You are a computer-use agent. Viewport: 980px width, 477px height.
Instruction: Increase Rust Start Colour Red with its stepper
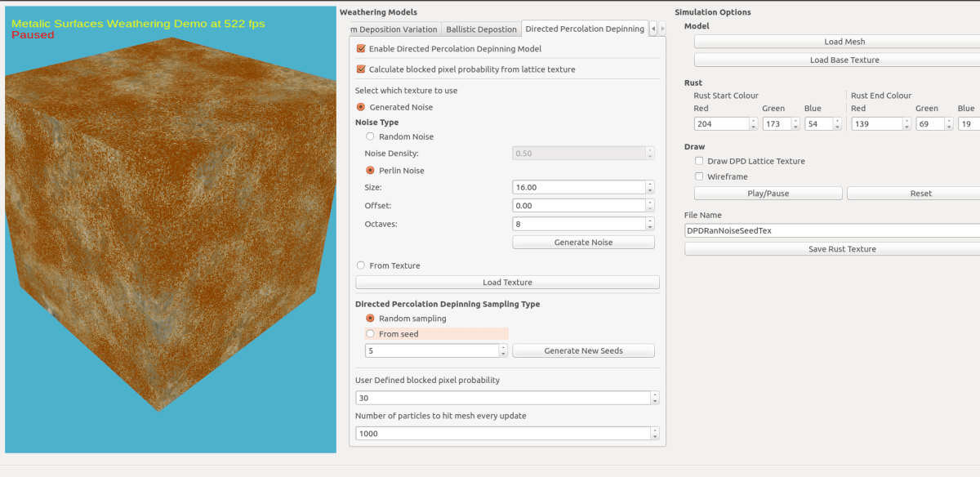(x=752, y=119)
